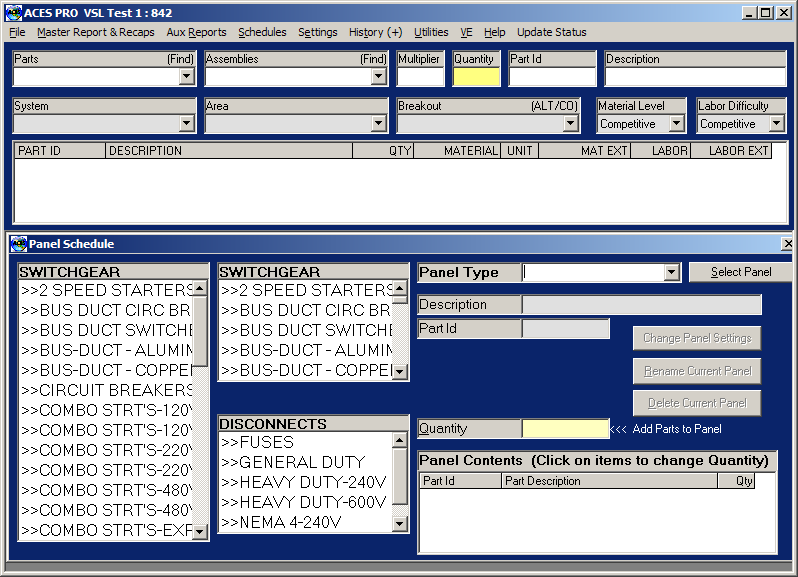
Task: Click the Panel Type text field
Action: pyautogui.click(x=594, y=272)
